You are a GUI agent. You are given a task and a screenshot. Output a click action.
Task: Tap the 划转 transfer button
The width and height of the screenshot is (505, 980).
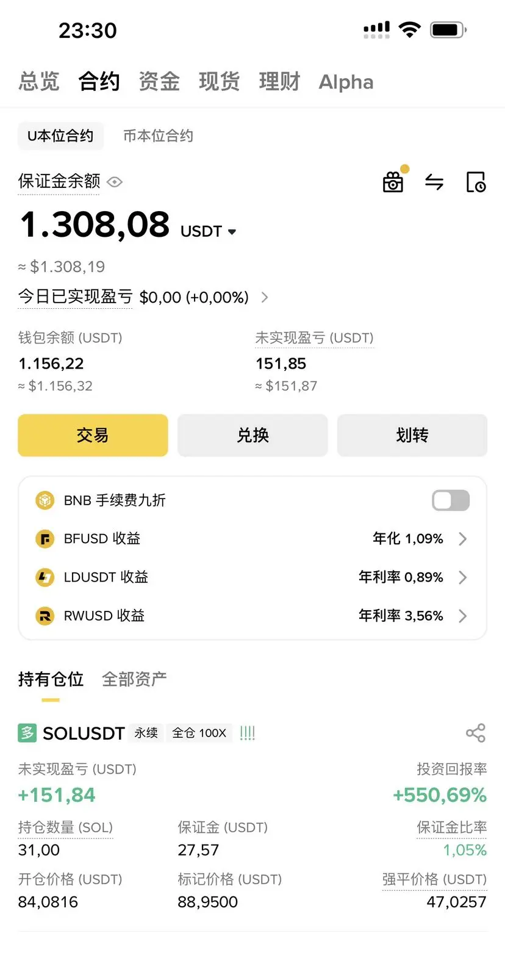point(412,435)
